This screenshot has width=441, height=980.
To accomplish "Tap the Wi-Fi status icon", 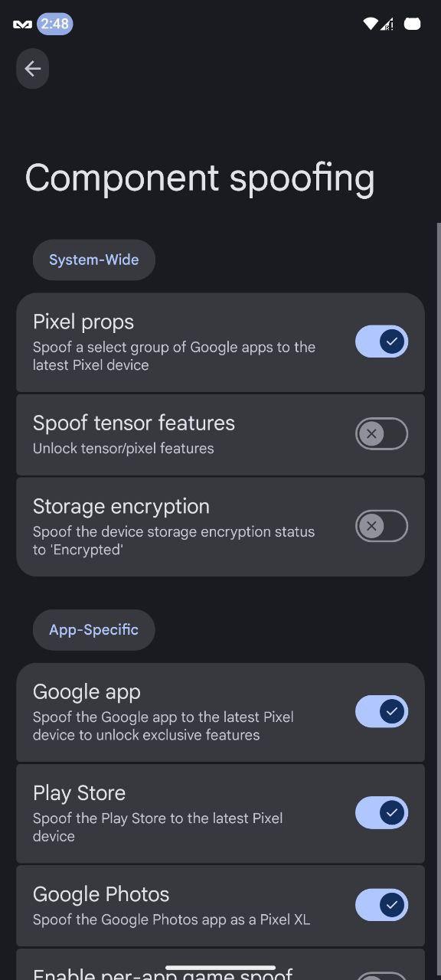I will (371, 24).
